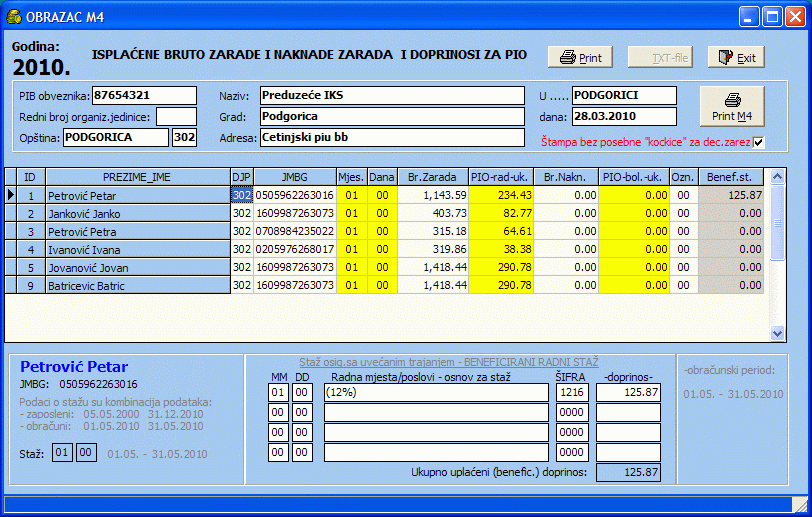
Task: Select the row of Batricevic Batric
Action: tap(384, 285)
